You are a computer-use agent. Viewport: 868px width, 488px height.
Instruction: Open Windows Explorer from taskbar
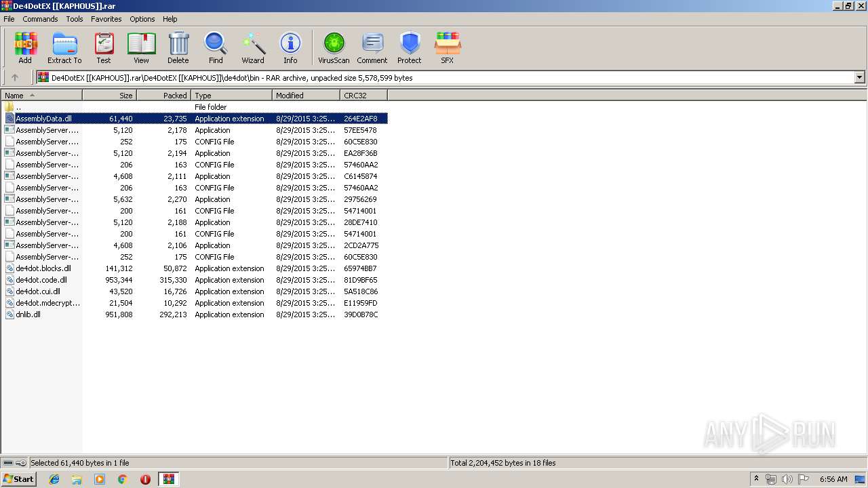[77, 479]
